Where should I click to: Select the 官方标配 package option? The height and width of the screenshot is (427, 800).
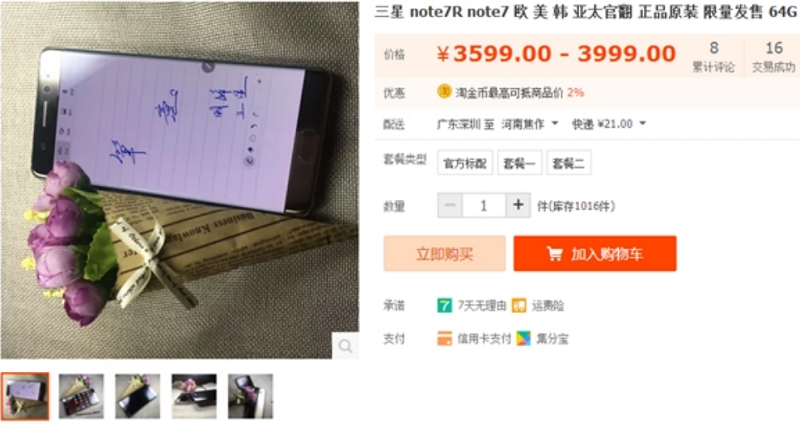point(465,163)
